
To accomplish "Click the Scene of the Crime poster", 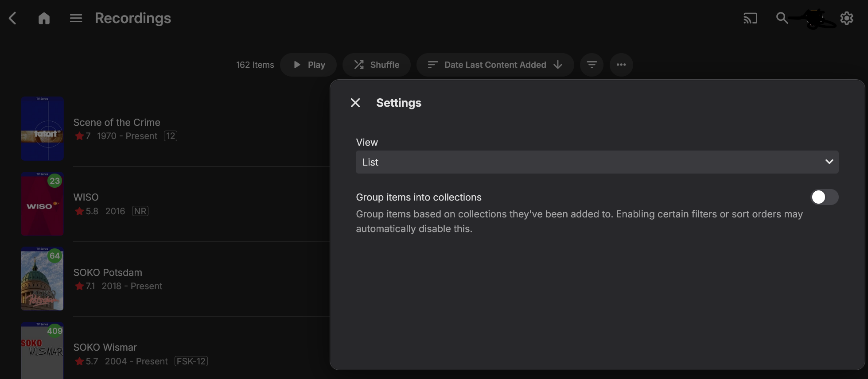I will click(x=42, y=128).
